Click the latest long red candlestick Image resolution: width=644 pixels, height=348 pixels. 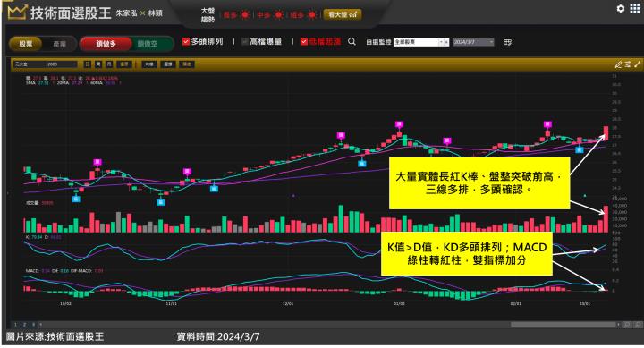point(606,132)
